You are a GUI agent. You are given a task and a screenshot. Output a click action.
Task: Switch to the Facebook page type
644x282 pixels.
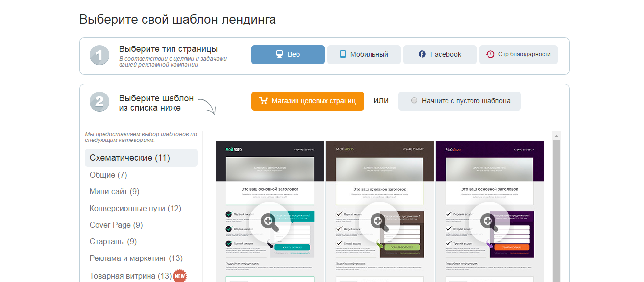[440, 54]
